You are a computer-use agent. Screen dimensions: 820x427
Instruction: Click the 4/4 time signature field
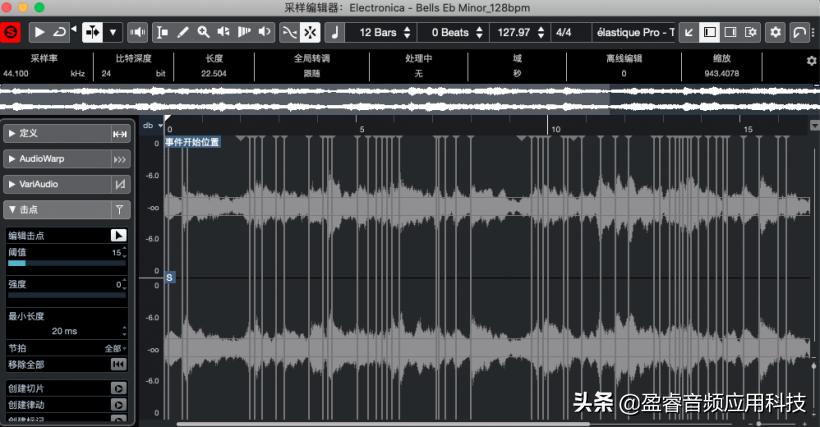pos(564,32)
